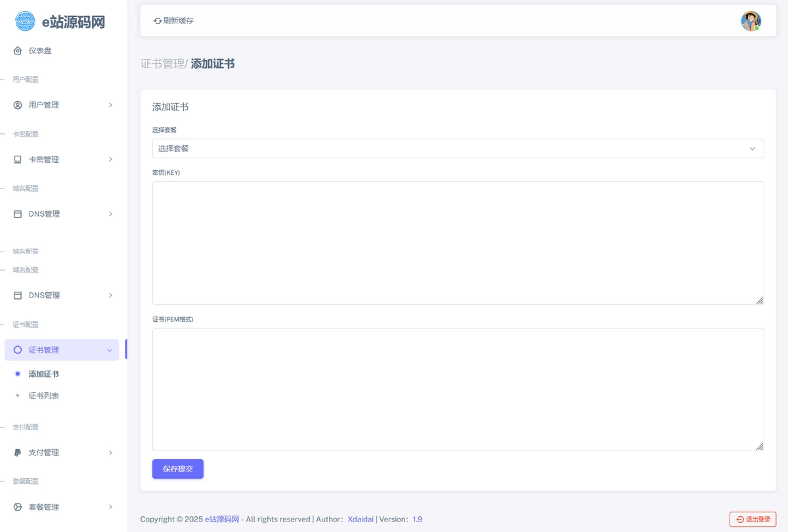Open the Xdaidai author link
Screen dimensions: 788x532
[x=361, y=520]
